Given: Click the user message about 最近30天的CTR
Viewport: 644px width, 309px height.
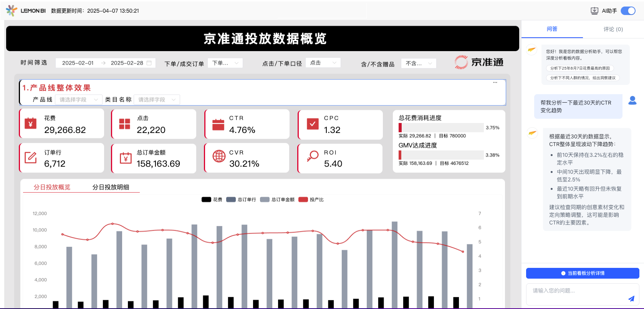Looking at the screenshot, I should click(578, 106).
